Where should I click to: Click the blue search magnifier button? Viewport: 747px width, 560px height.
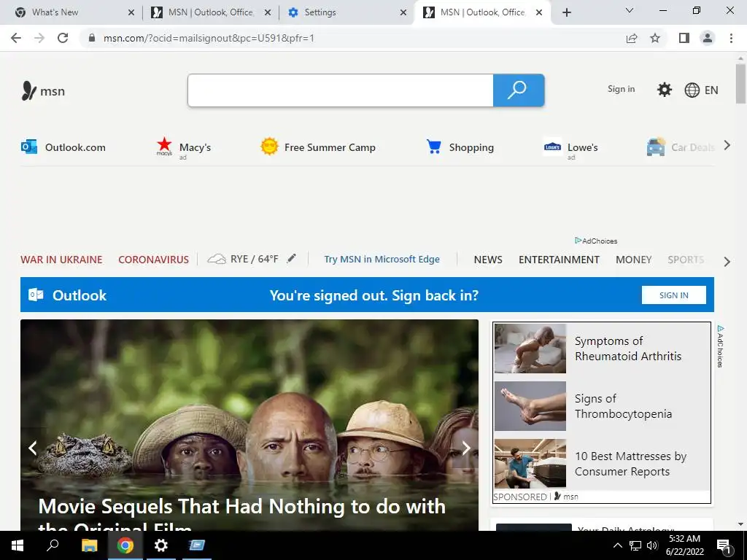coord(519,90)
